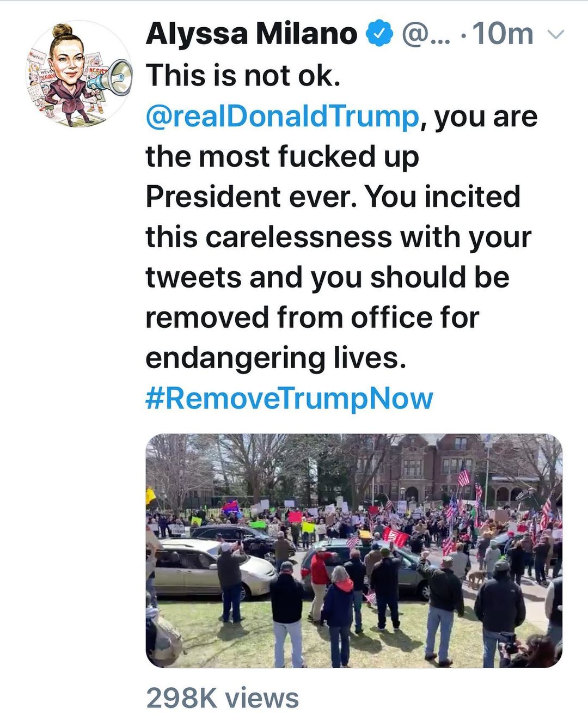Click the 10m tweet timestamp
This screenshot has height=727, width=588.
pos(503,34)
